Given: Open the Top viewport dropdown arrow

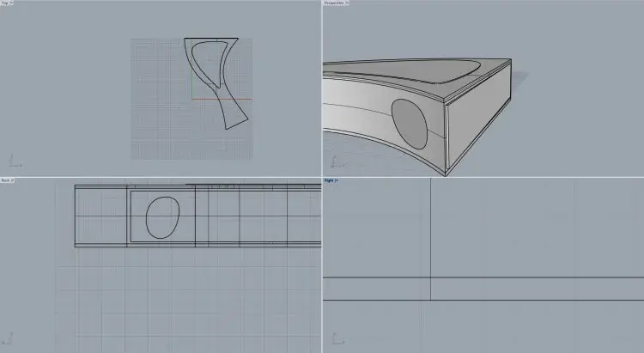Looking at the screenshot, I should click(11, 3).
